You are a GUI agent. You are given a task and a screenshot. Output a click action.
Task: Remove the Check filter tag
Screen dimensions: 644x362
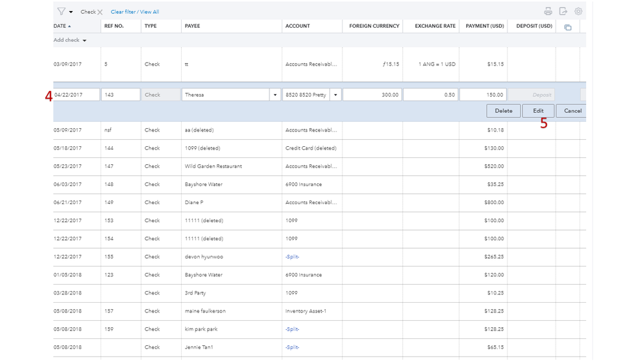[100, 12]
